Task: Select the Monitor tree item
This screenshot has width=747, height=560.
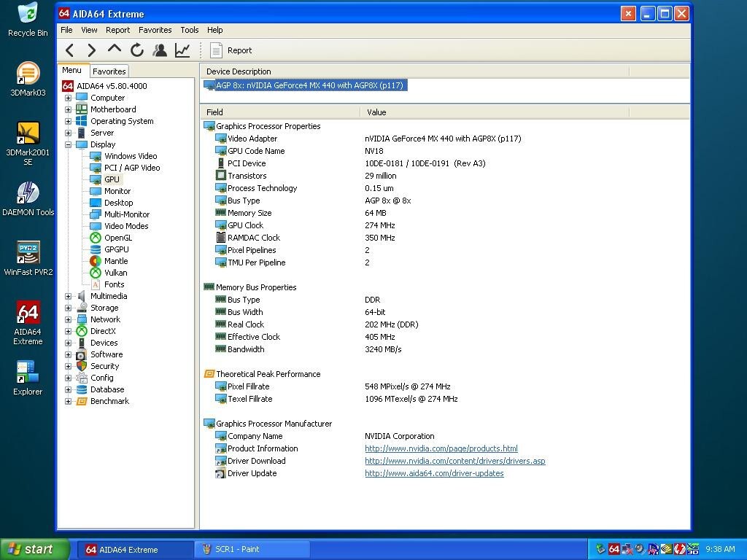Action: (117, 191)
